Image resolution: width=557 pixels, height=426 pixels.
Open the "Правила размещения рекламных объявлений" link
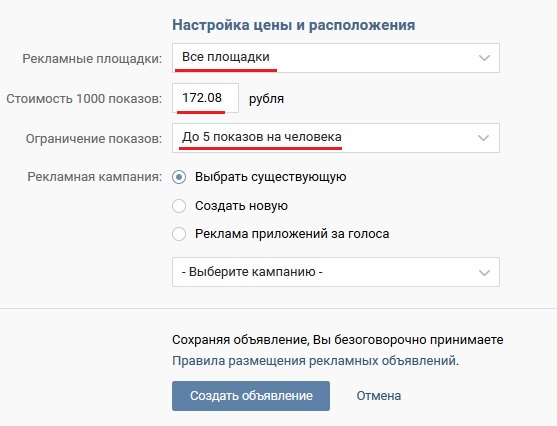pos(314,361)
